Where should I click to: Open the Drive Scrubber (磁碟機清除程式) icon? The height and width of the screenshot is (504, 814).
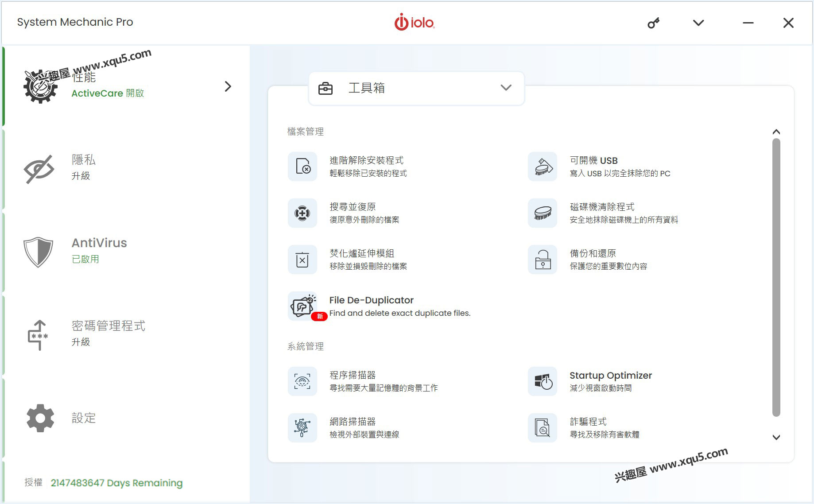click(543, 213)
